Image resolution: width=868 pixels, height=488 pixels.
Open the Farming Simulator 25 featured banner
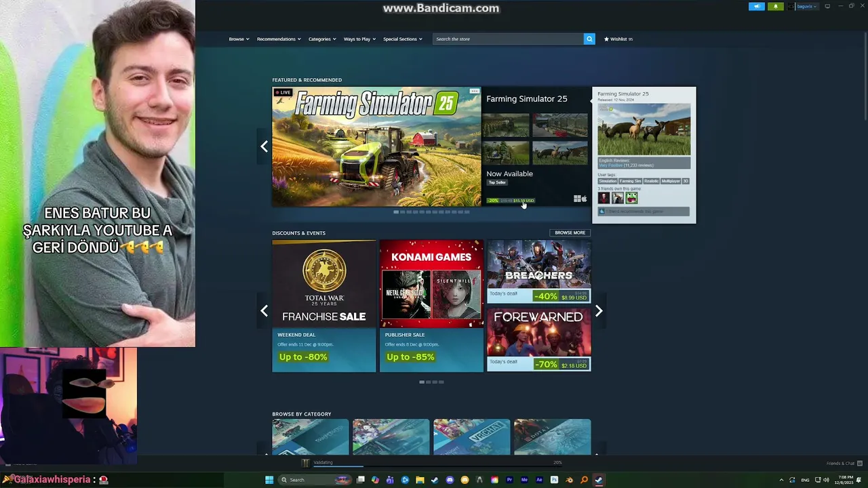tap(376, 146)
